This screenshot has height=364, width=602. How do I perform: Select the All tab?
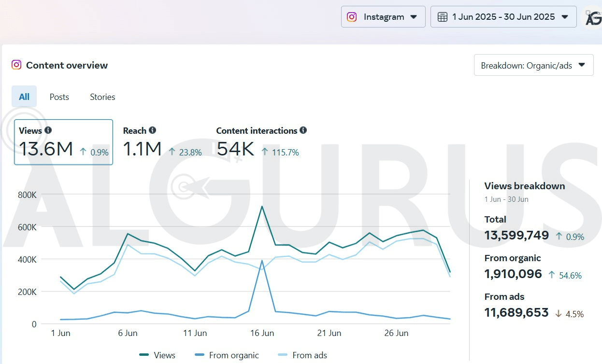(24, 97)
